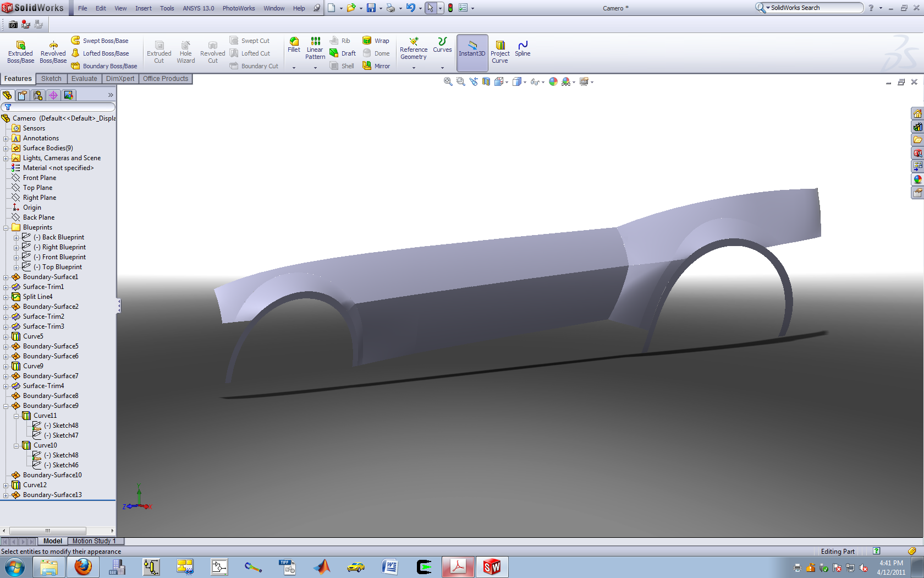Click the Edit Appearance color ball icon
This screenshot has height=578, width=924.
(x=553, y=82)
